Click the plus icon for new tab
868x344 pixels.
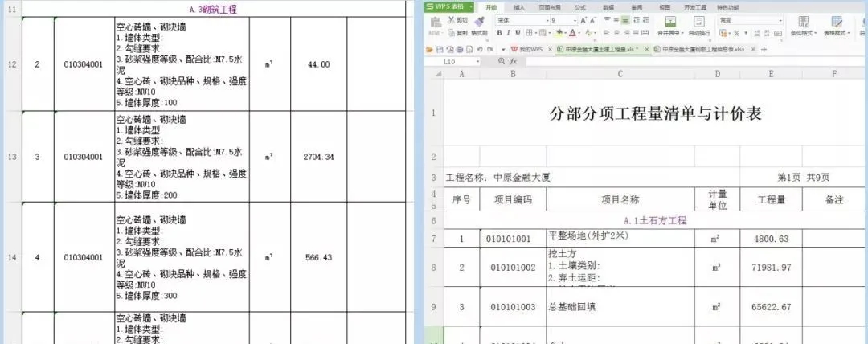click(764, 49)
